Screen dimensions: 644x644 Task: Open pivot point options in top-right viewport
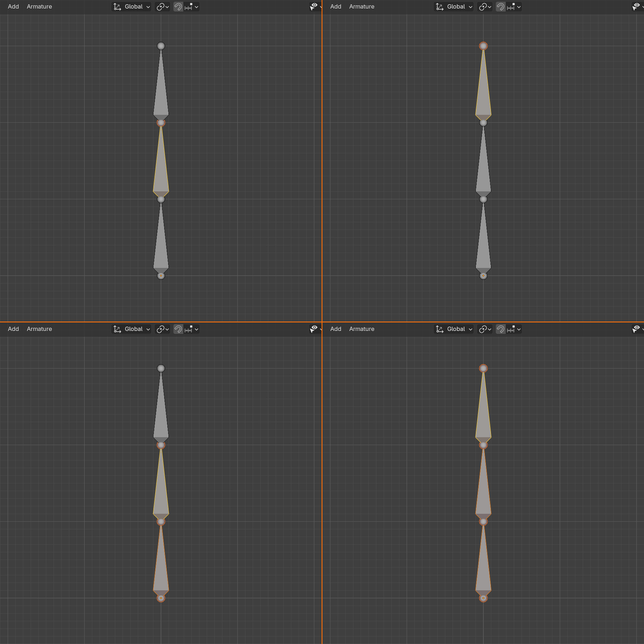click(x=485, y=7)
